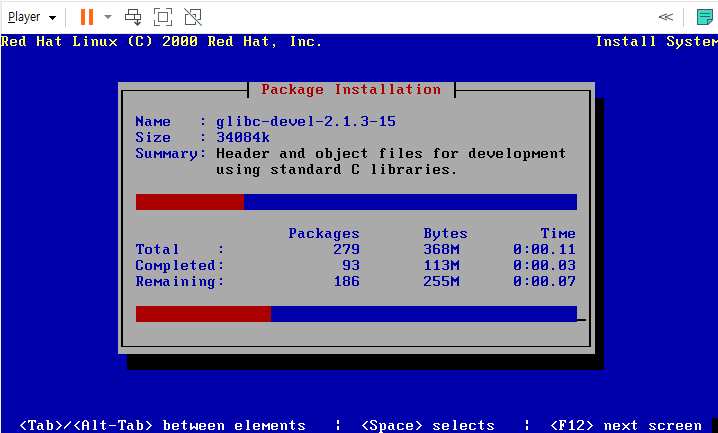Pause the virtual machine
718x433 pixels.
pos(87,17)
